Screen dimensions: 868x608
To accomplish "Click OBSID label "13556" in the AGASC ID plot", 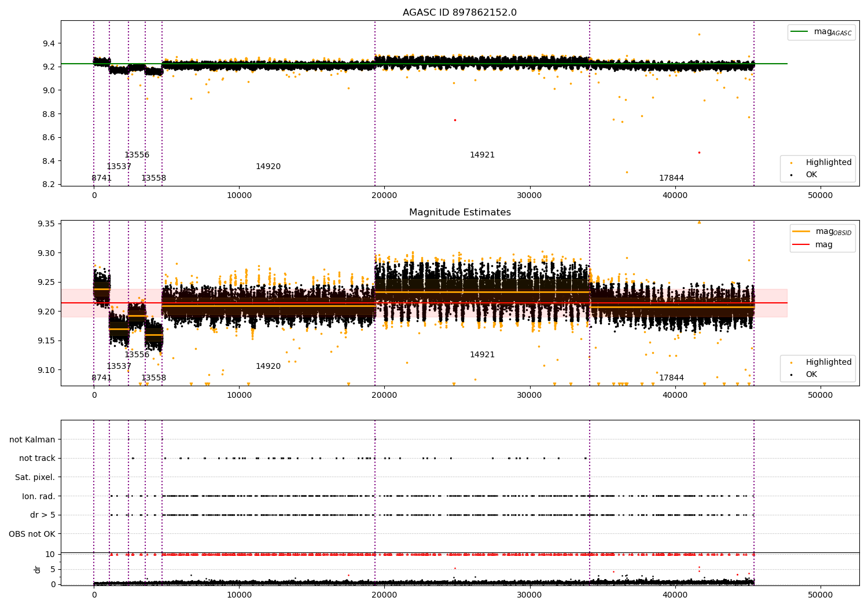I will (137, 155).
